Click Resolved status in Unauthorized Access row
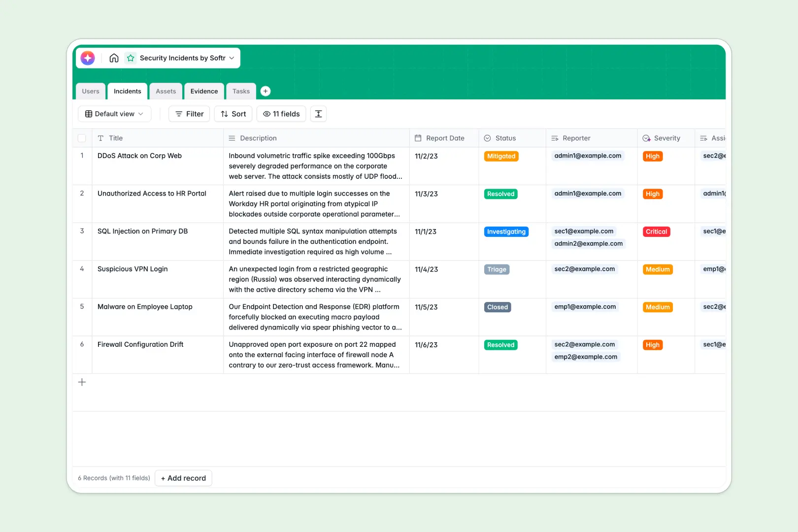This screenshot has height=532, width=798. pyautogui.click(x=501, y=194)
